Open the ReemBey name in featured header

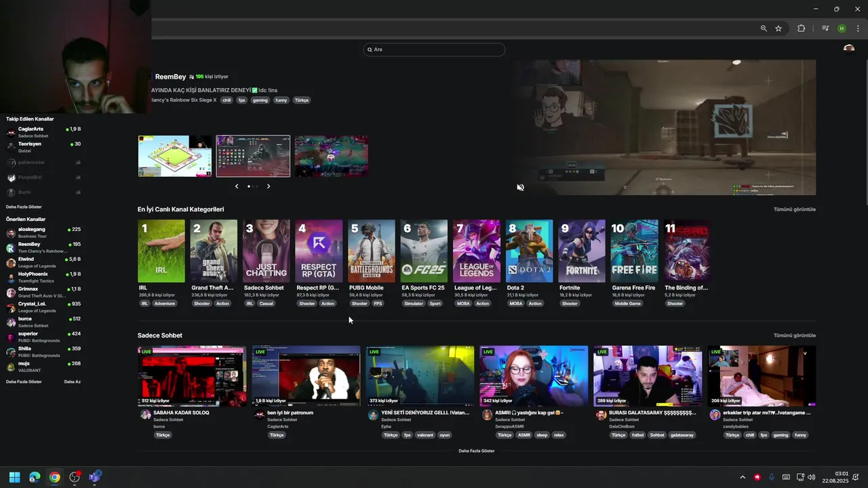click(x=170, y=77)
